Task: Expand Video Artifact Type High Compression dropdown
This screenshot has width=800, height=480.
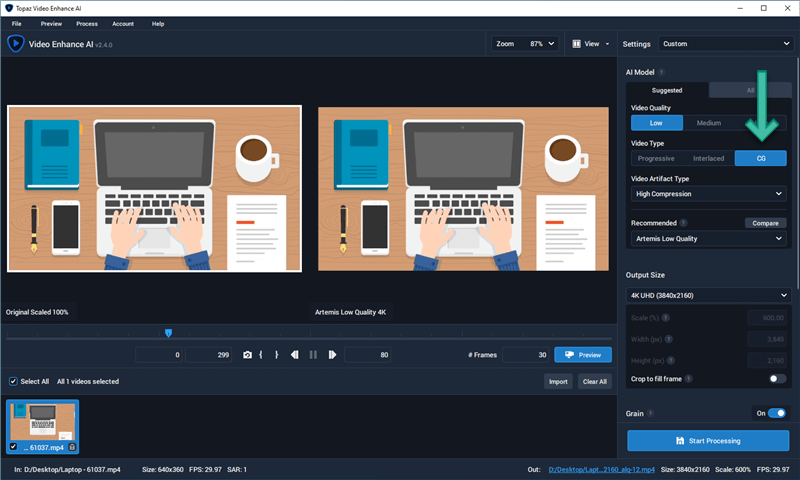Action: click(x=709, y=194)
